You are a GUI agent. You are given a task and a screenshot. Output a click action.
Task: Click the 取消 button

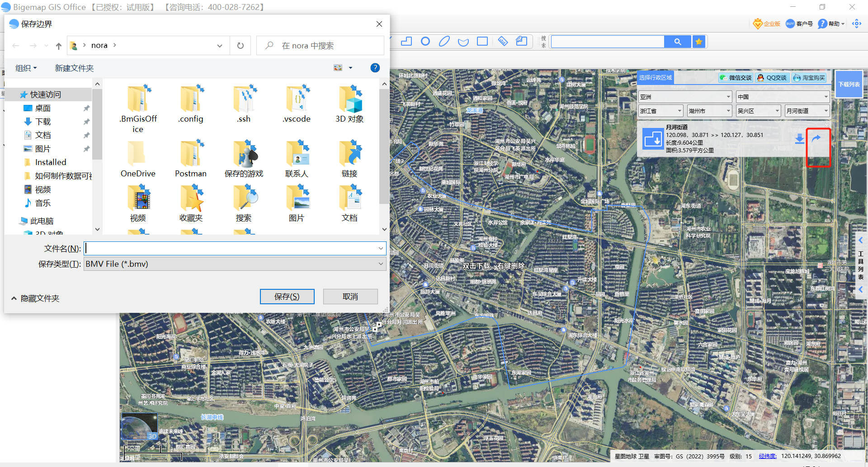tap(350, 297)
